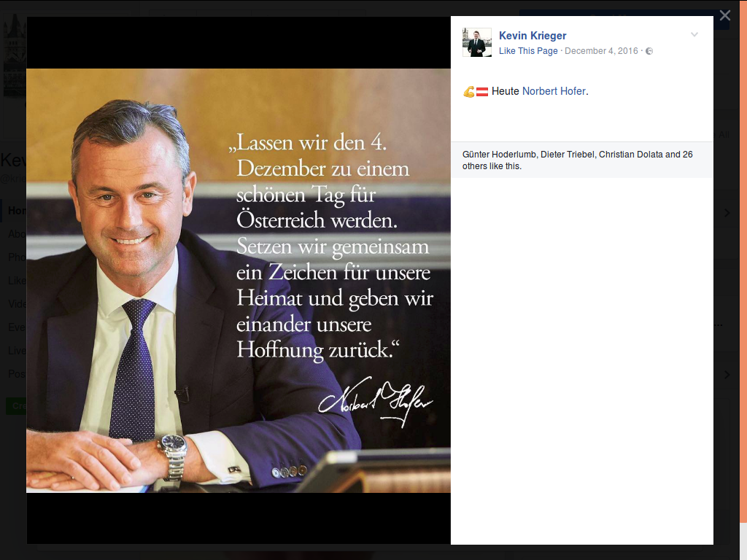Open the December 4, 2016 timestamp
The image size is (747, 560).
coord(601,51)
